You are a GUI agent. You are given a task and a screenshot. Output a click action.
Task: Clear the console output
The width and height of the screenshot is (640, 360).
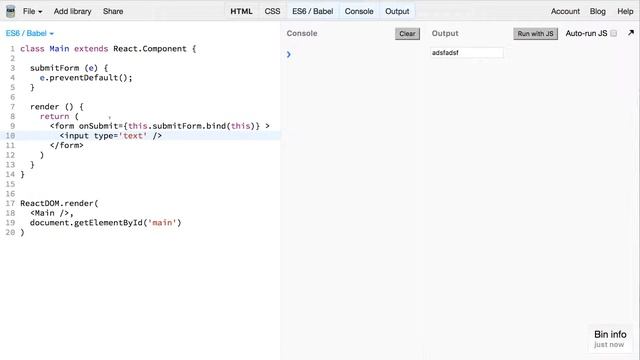point(407,33)
